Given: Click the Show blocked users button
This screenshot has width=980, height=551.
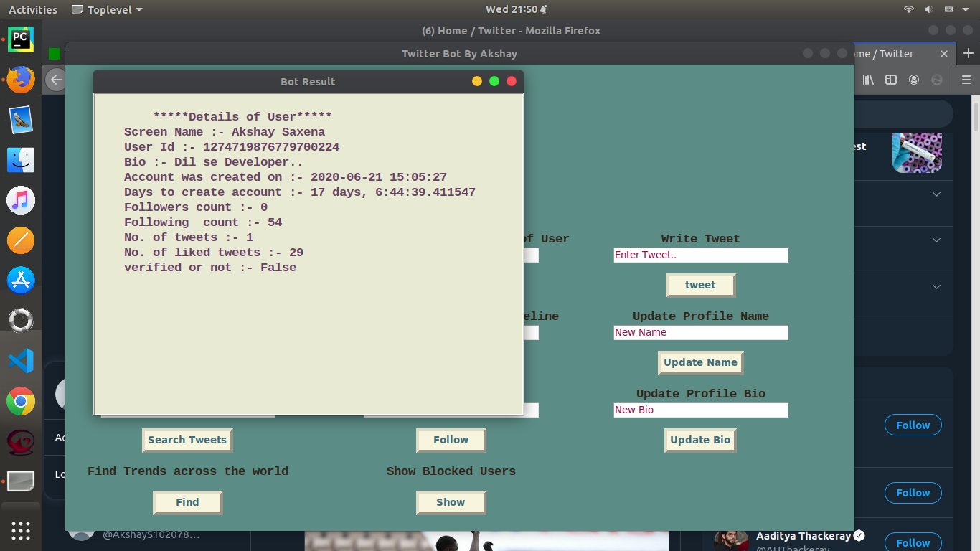Looking at the screenshot, I should (451, 502).
